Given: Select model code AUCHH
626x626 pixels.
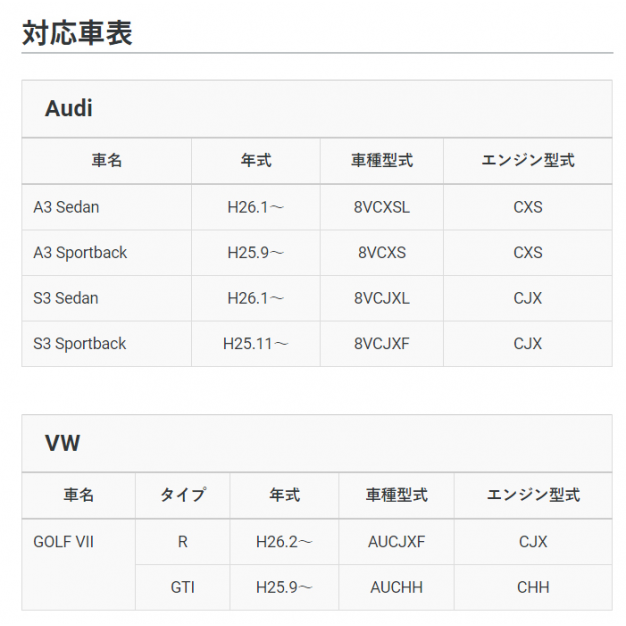Looking at the screenshot, I should (396, 587).
